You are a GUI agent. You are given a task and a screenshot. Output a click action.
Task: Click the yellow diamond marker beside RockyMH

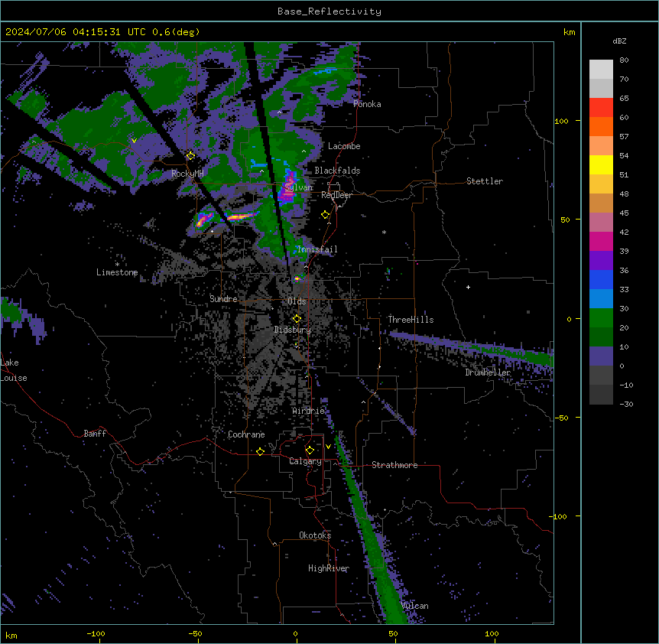(191, 156)
